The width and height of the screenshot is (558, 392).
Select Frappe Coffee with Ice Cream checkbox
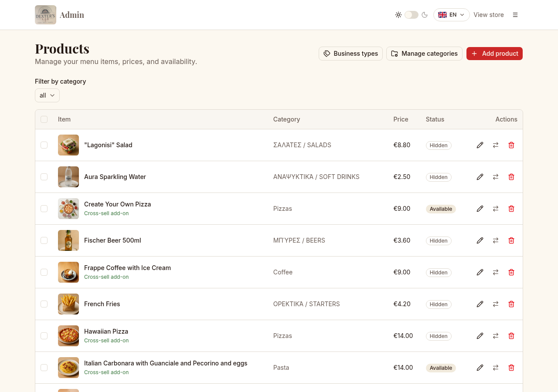(x=44, y=272)
